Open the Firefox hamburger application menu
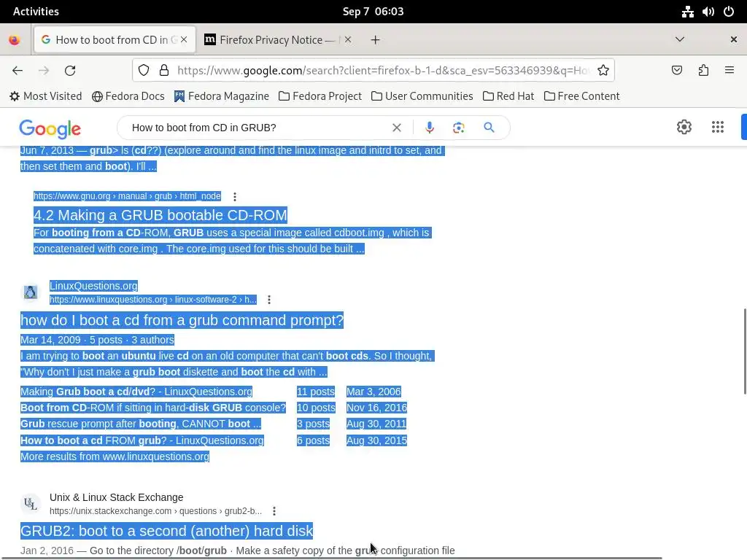Image resolution: width=747 pixels, height=560 pixels. 729,71
